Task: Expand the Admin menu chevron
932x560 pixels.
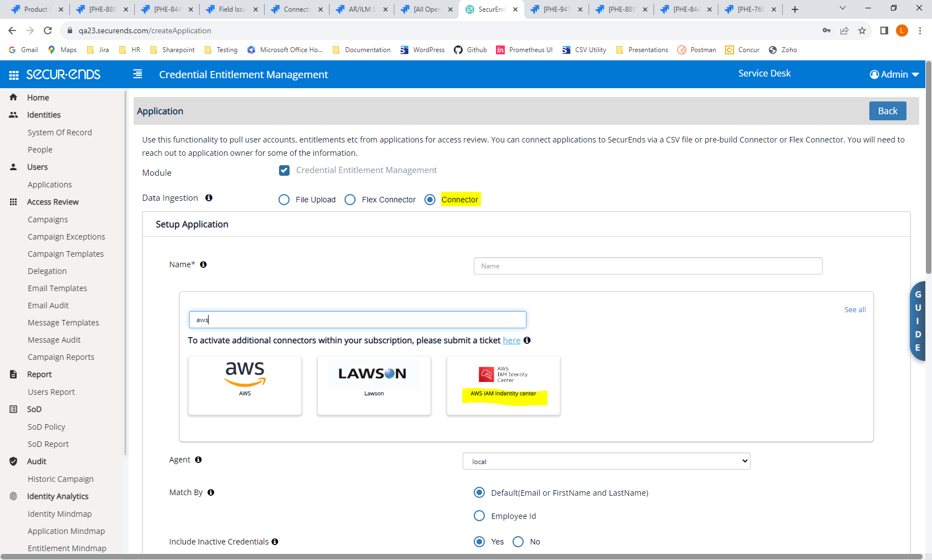Action: tap(916, 74)
